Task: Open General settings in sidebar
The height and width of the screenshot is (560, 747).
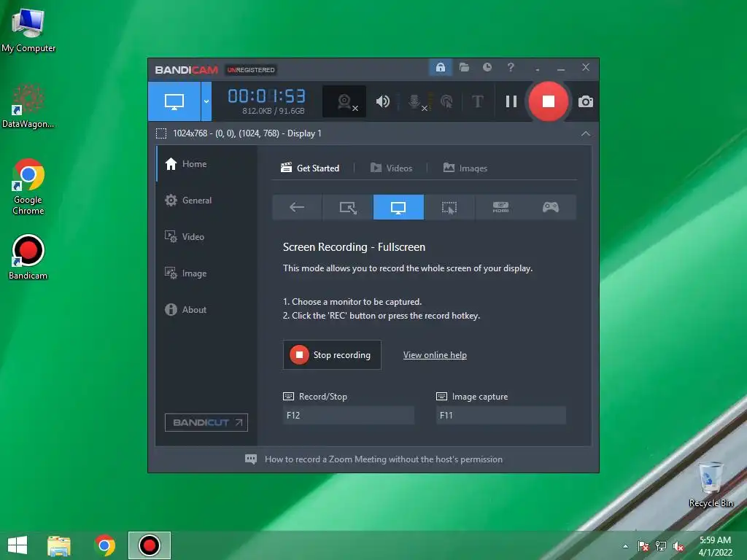Action: [206, 200]
